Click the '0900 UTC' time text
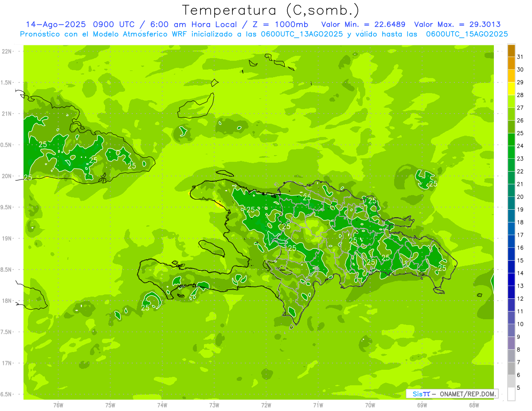532x411 pixels. coord(115,24)
